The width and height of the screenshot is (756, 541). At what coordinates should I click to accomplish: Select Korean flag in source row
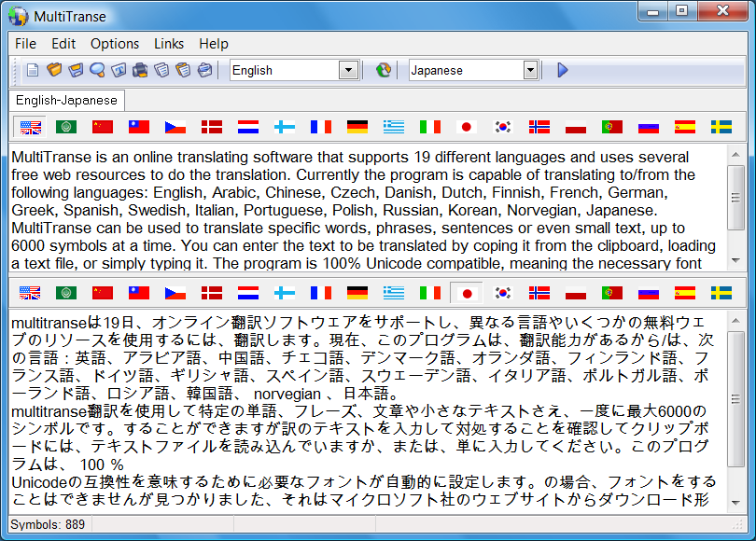tap(503, 127)
